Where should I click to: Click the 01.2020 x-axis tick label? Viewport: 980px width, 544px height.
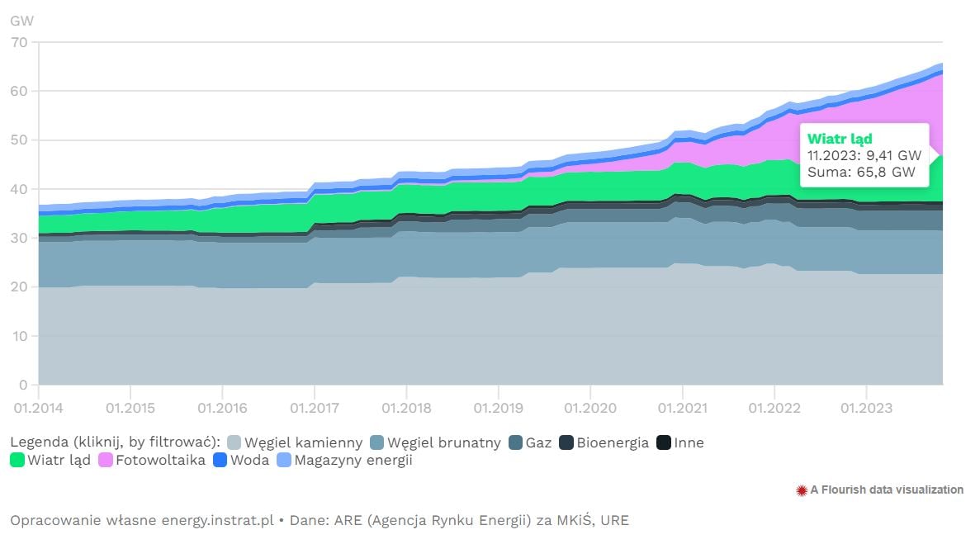590,409
